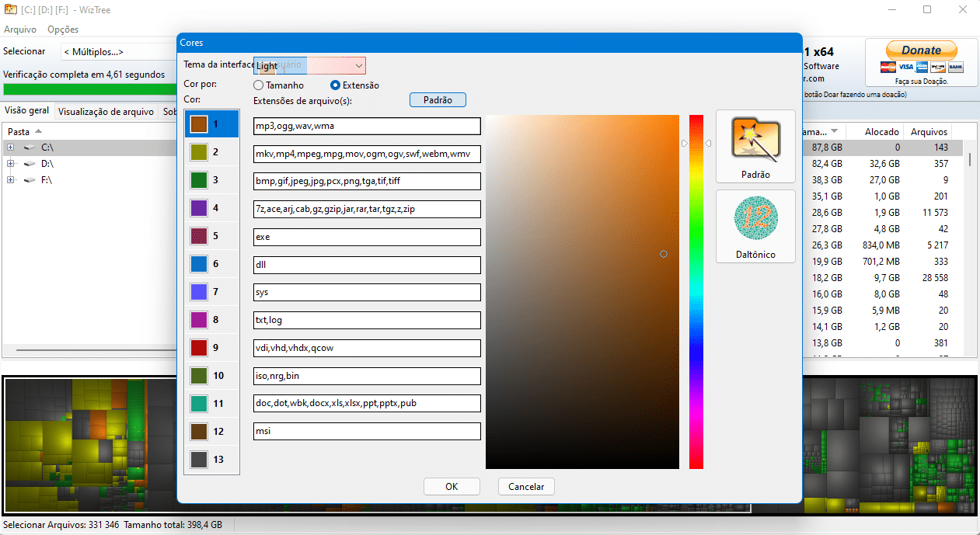The image size is (980, 535).
Task: Click the C:\ drive icon
Action: [x=29, y=147]
